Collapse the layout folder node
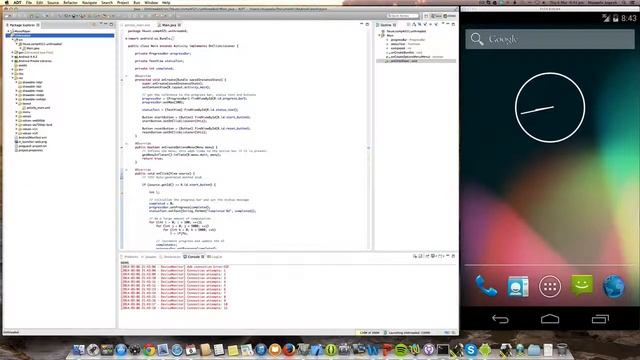This screenshot has height=360, width=640. (x=16, y=103)
